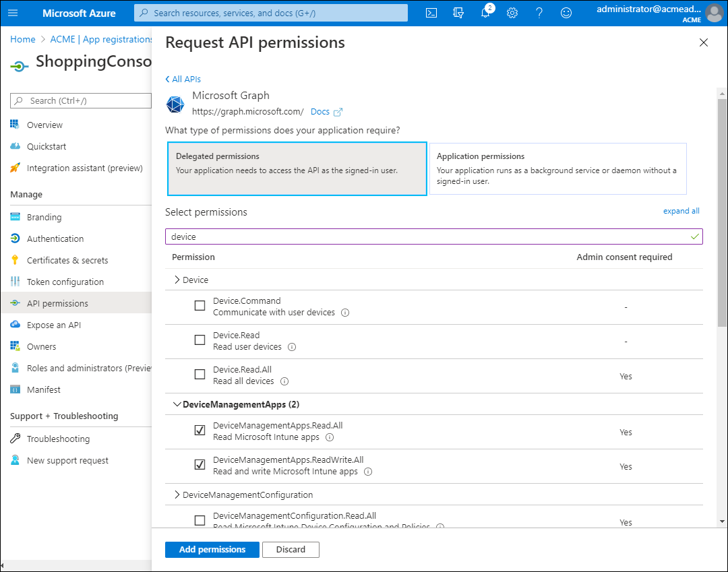Open Cloud Shell from top bar
Image resolution: width=728 pixels, height=572 pixels.
coord(431,13)
